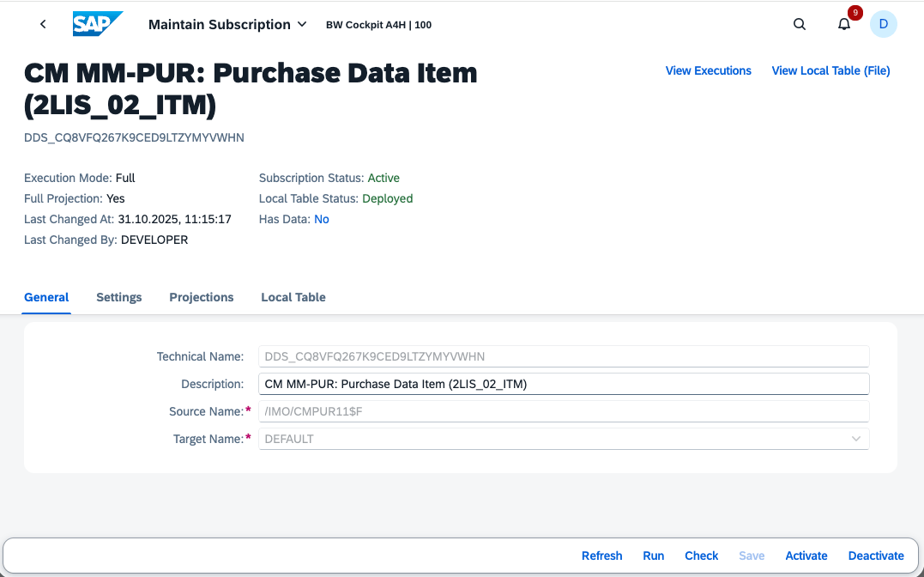Viewport: 924px width, 577px height.
Task: Open the user profile avatar D
Action: pos(884,24)
